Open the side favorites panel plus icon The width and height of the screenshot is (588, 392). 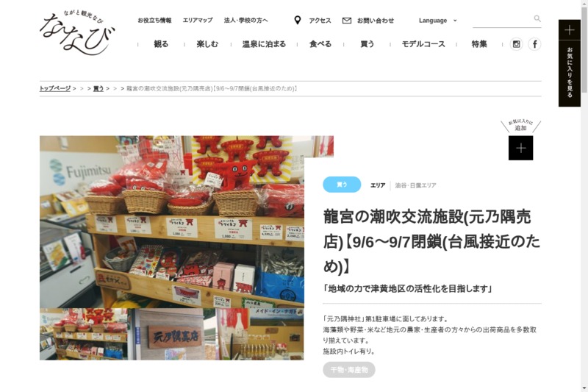[569, 30]
